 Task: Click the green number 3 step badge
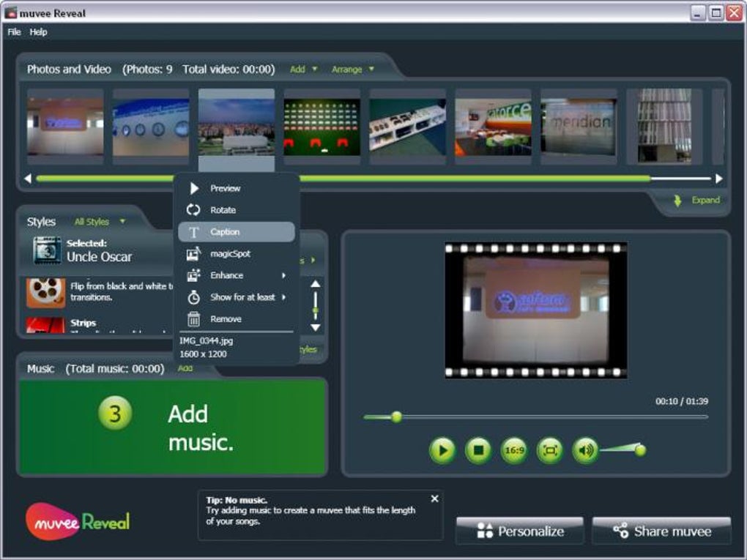[115, 414]
